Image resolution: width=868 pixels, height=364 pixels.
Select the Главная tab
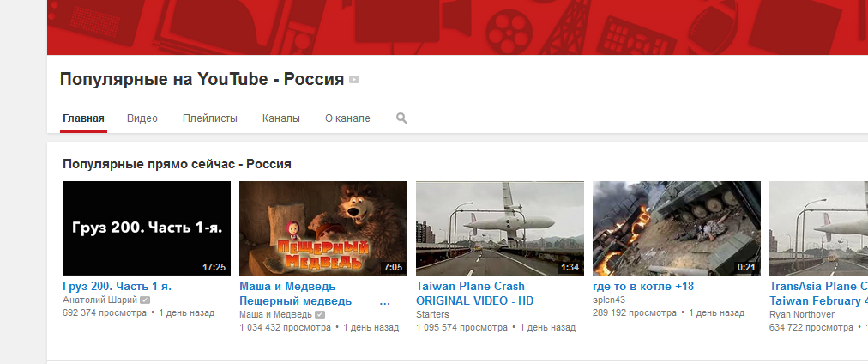[x=83, y=118]
